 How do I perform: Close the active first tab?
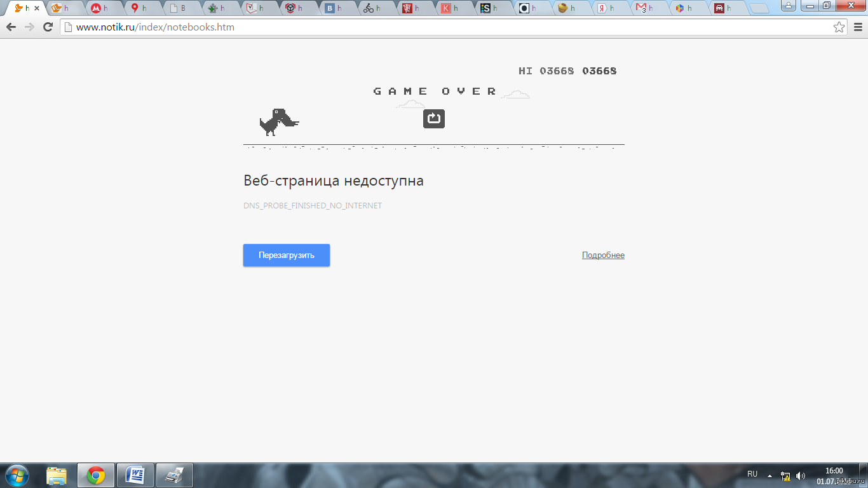(x=36, y=8)
